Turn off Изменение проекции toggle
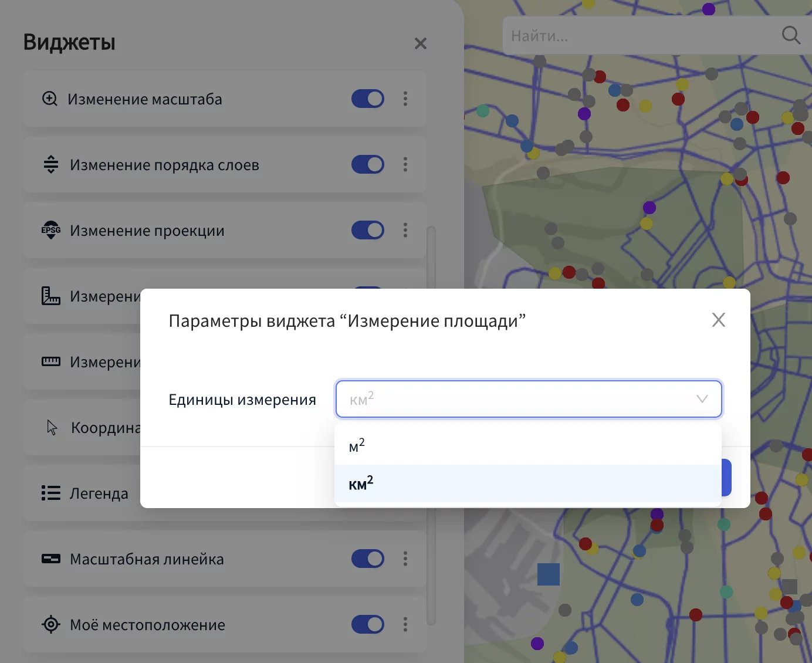Screen dimensions: 812x663 [367, 230]
